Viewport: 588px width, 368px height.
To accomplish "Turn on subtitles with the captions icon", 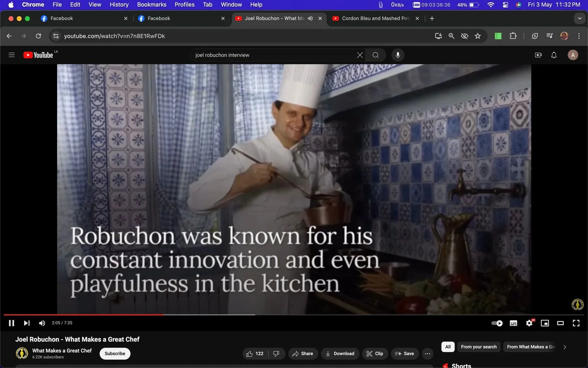I will [x=513, y=323].
